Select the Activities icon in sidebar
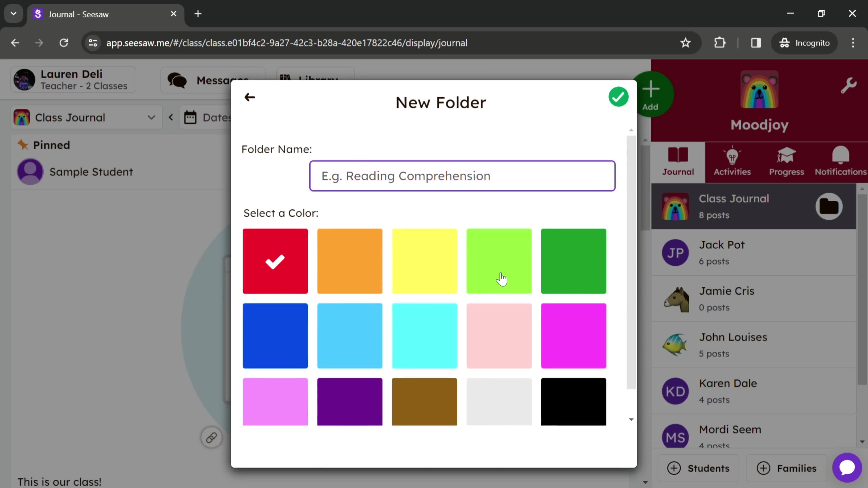868x488 pixels. (x=732, y=161)
